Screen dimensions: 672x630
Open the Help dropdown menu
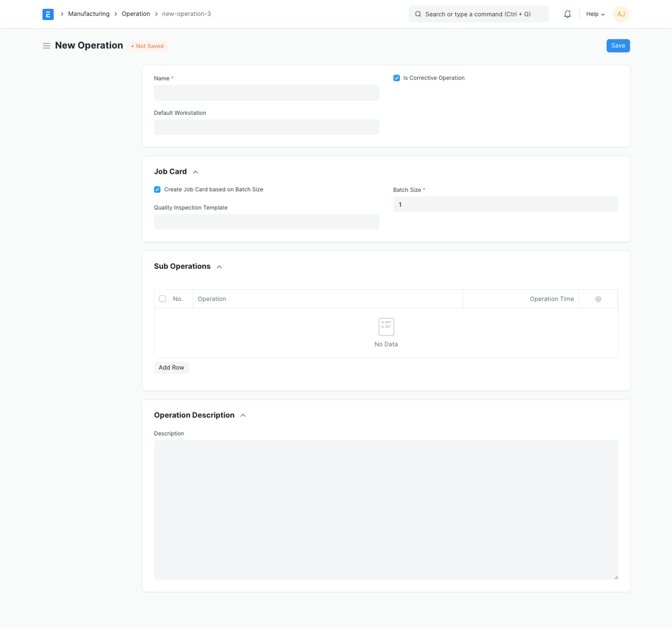pos(595,14)
